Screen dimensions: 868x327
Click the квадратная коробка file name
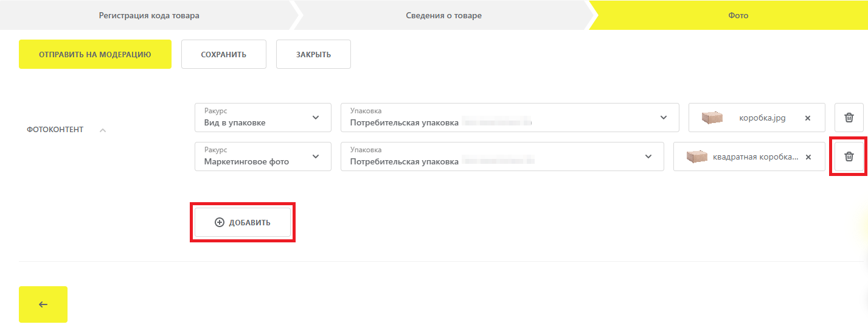[755, 157]
